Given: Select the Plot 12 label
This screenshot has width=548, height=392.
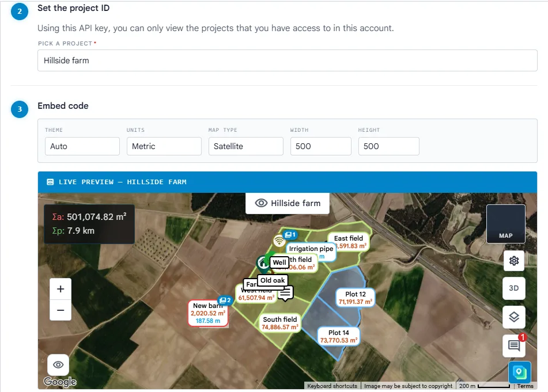Looking at the screenshot, I should click(356, 298).
